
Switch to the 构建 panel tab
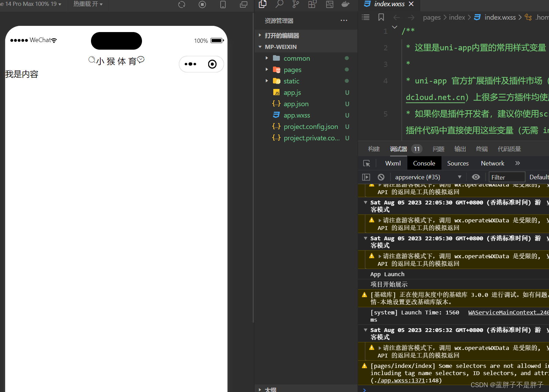tap(374, 149)
